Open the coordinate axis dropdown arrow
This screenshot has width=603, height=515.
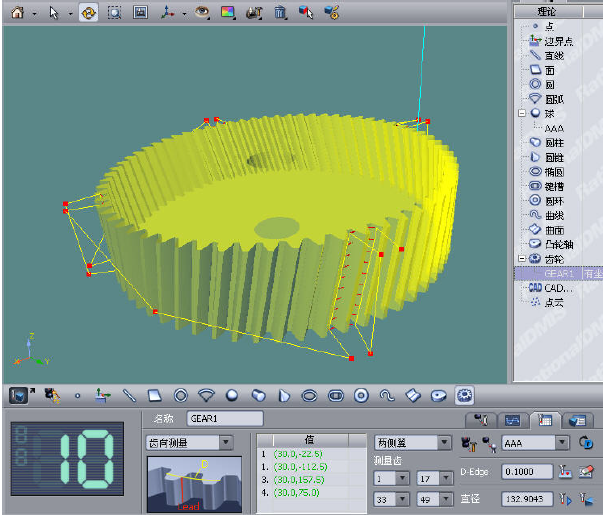(184, 14)
